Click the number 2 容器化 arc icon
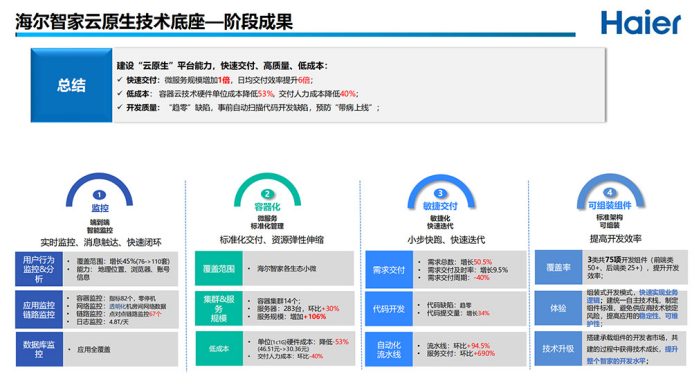Screen dimensions: 692x390 tap(267, 192)
